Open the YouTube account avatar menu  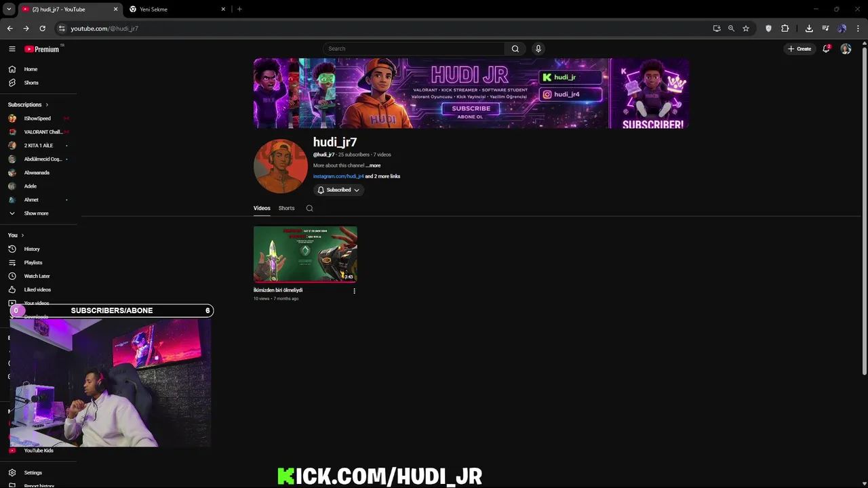pos(846,49)
